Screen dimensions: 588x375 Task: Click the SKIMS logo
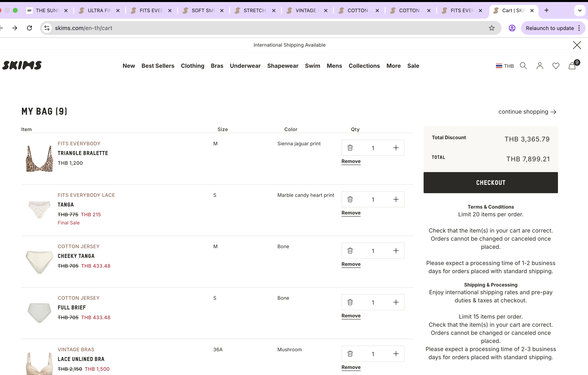tap(22, 65)
